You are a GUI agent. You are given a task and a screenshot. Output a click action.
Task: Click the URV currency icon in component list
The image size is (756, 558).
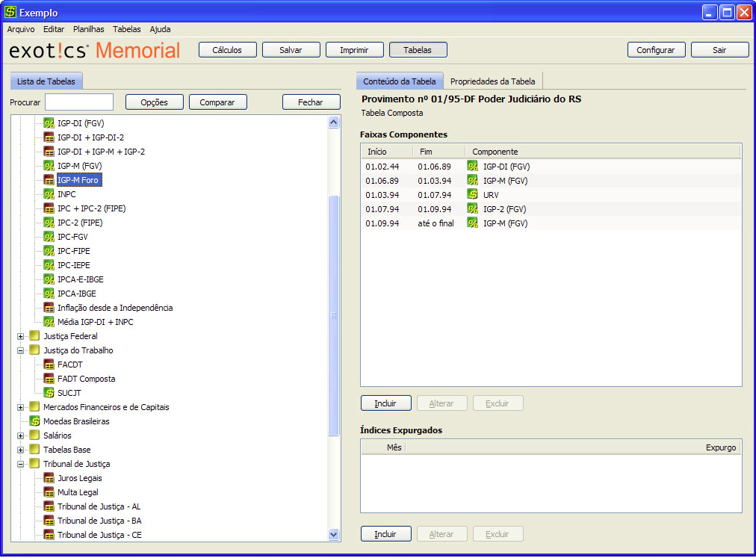point(472,195)
